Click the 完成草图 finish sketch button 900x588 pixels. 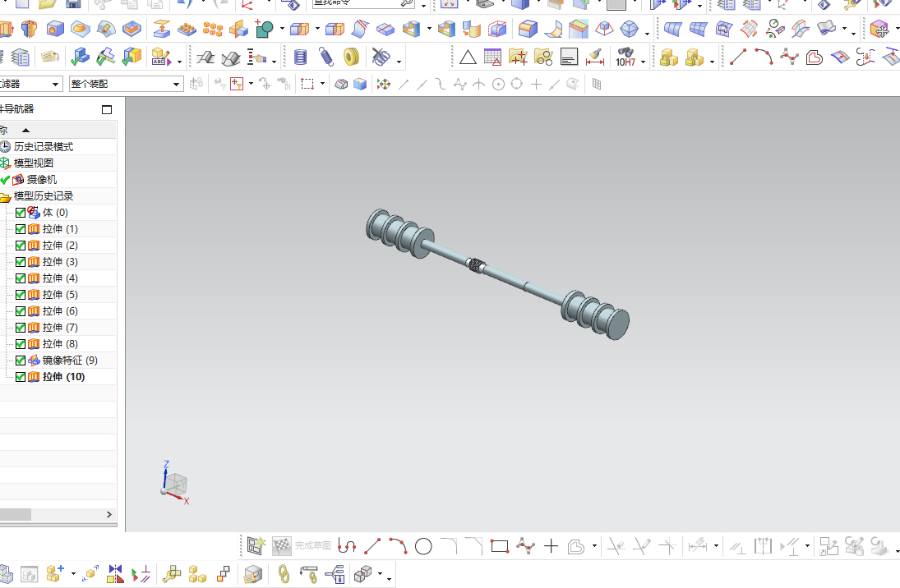tap(302, 545)
